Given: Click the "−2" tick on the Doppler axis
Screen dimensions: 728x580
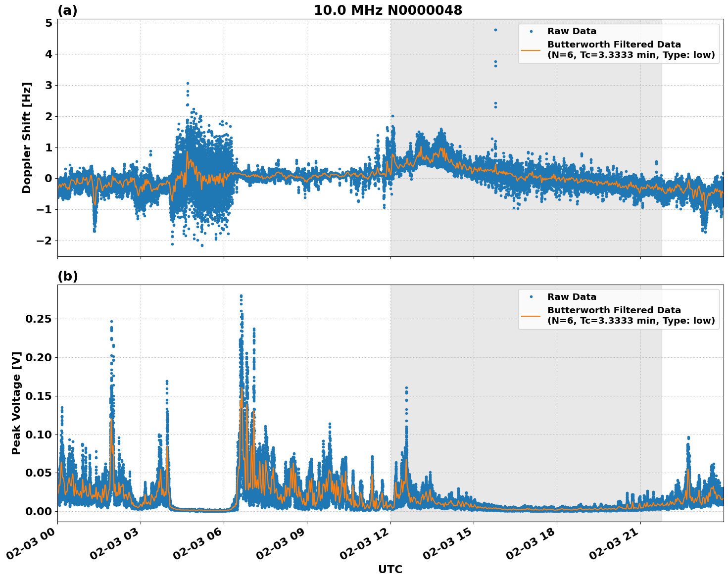Looking at the screenshot, I should click(x=45, y=241).
